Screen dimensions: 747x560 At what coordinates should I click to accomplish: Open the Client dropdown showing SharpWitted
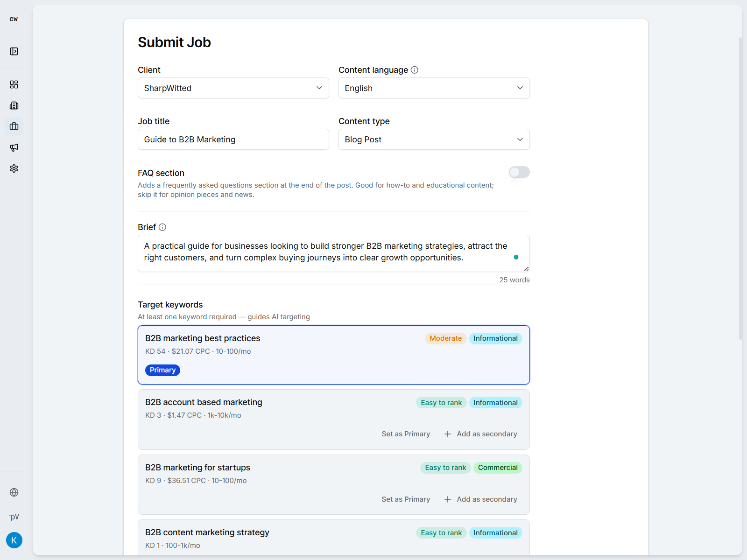(233, 88)
